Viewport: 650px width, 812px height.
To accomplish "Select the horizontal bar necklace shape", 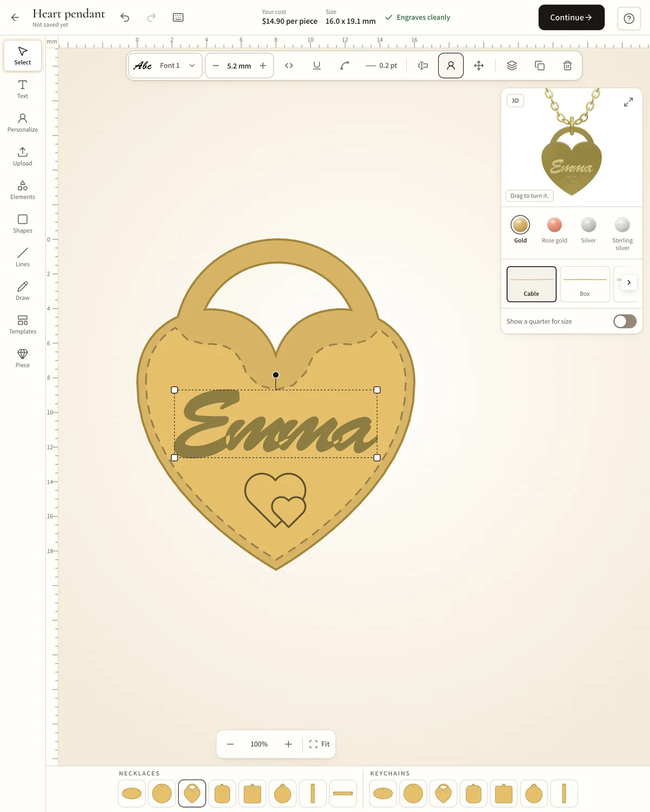I will pyautogui.click(x=343, y=794).
